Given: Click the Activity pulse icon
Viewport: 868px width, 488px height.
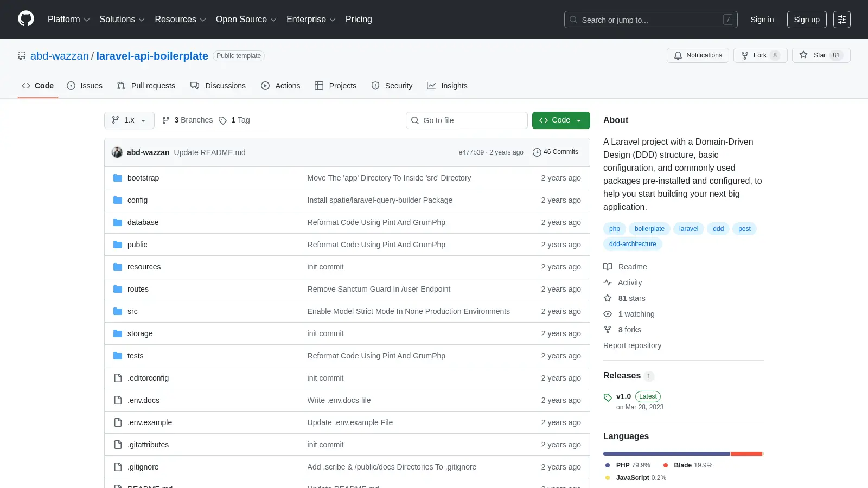Looking at the screenshot, I should click(608, 282).
